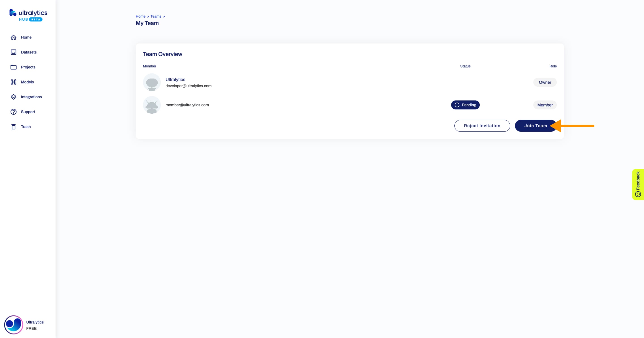The width and height of the screenshot is (644, 338).
Task: Click the Feedback smiley icon
Action: click(x=638, y=194)
